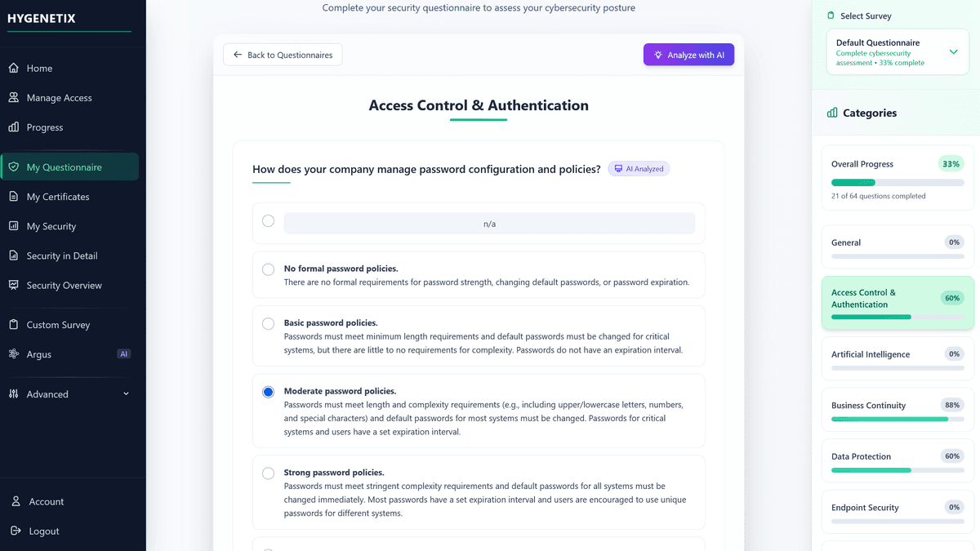Viewport: 980px width, 551px height.
Task: Click the Manage Access people icon
Action: coord(14,98)
